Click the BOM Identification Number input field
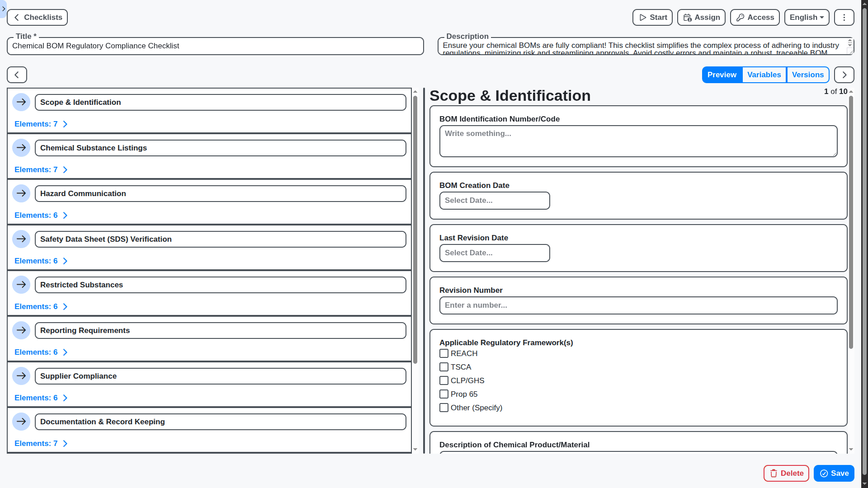Image resolution: width=868 pixels, height=488 pixels. coord(637,141)
